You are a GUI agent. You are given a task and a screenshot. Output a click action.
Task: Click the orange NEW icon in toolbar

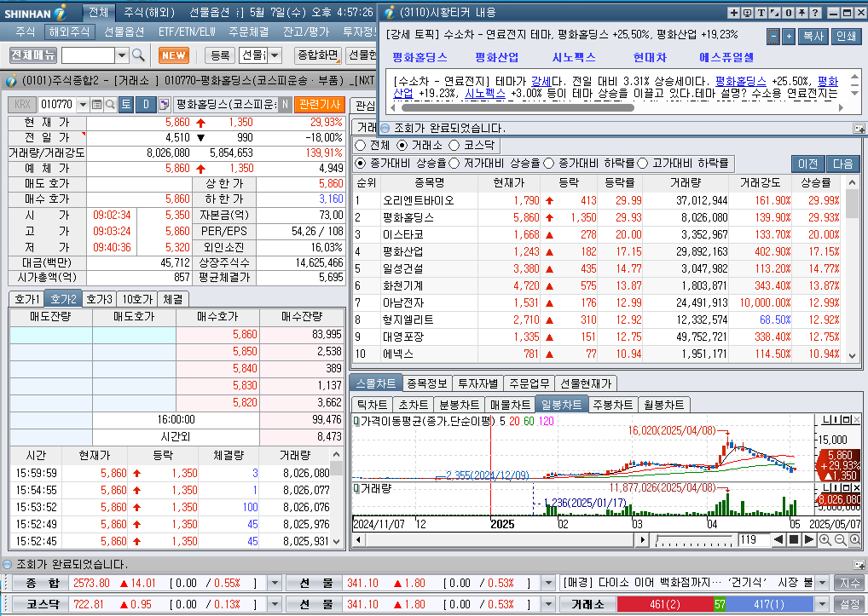coord(174,55)
